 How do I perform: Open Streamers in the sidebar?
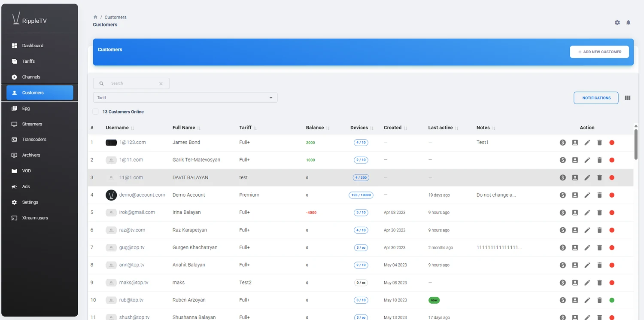click(x=39, y=124)
